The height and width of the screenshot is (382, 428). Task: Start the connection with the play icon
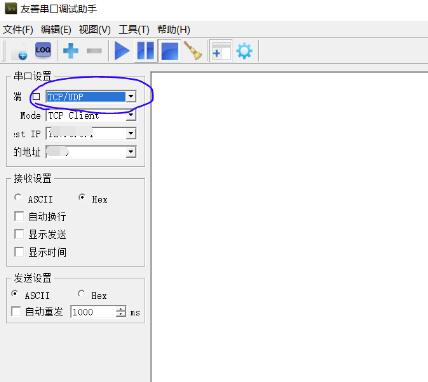click(x=122, y=51)
